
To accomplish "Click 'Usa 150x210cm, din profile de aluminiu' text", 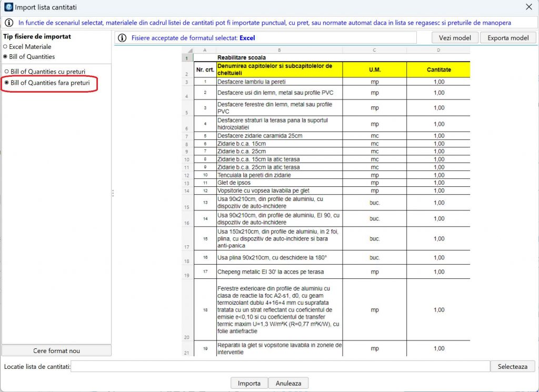I will point(278,238).
